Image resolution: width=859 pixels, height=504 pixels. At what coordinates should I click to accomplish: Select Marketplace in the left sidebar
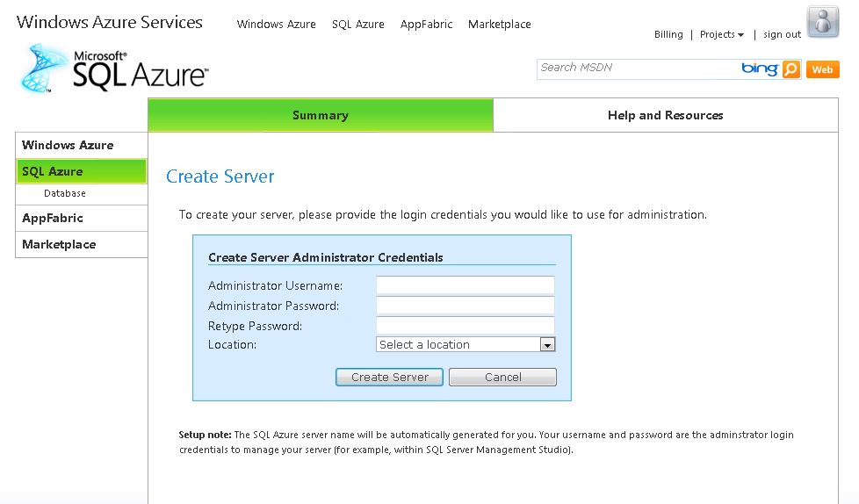(x=81, y=244)
